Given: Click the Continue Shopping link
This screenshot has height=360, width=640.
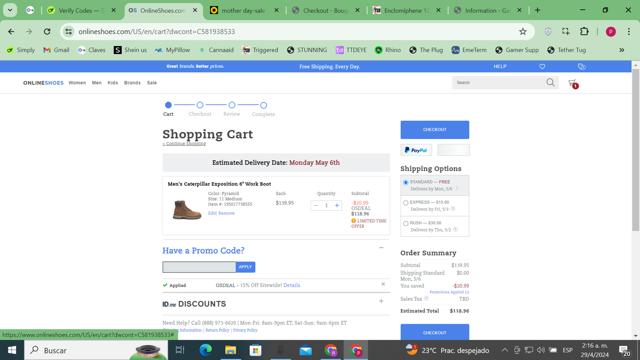Looking at the screenshot, I should tap(184, 144).
